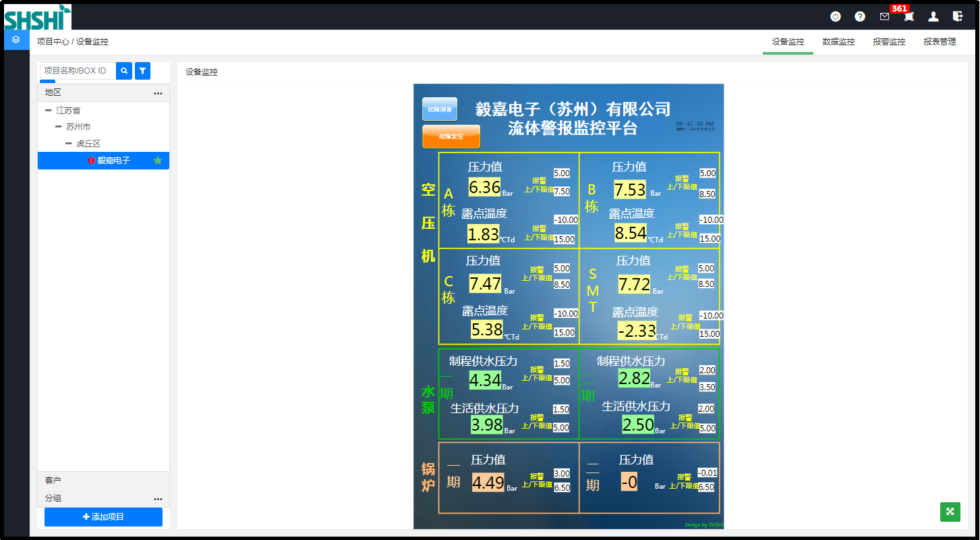Click the B栋 dew point value 8.54

[631, 233]
